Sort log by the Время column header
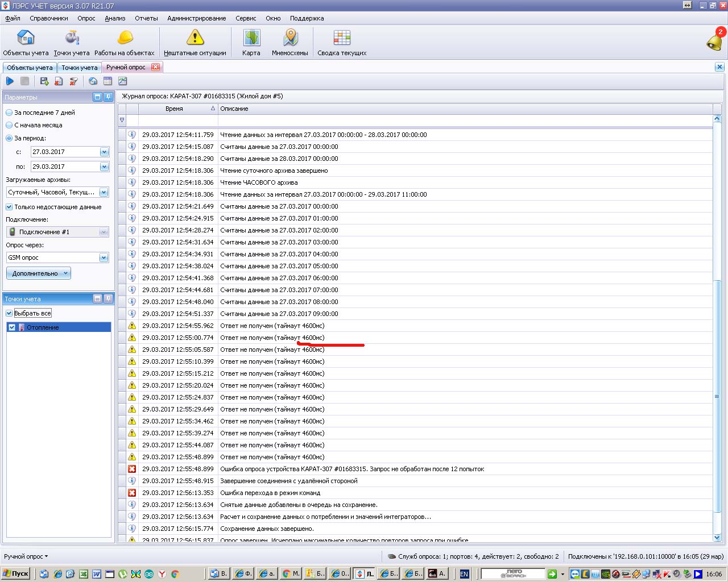Screen dimensions: 728x582 [x=178, y=109]
